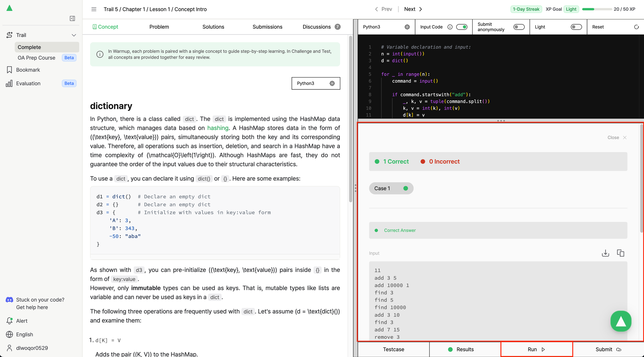
Task: Open OA Prep Course item
Action: point(47,58)
